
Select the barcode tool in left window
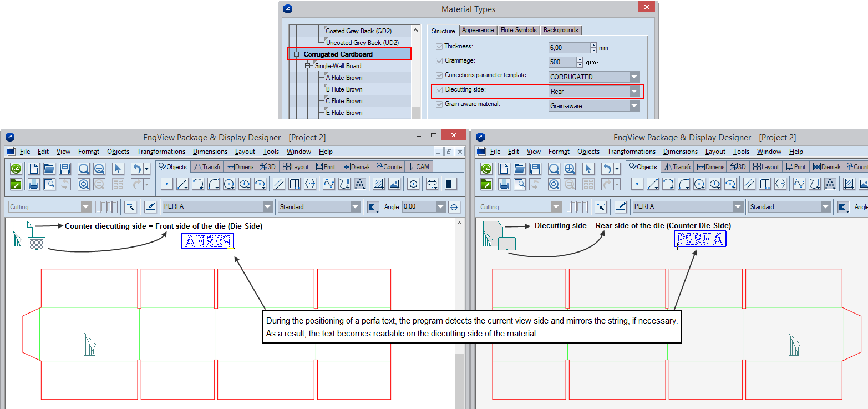click(451, 184)
